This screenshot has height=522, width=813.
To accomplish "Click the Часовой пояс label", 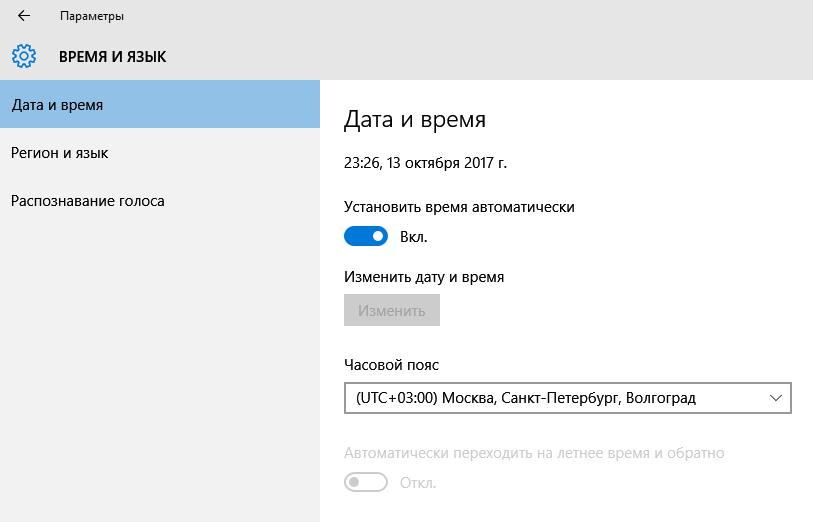I will pyautogui.click(x=391, y=365).
